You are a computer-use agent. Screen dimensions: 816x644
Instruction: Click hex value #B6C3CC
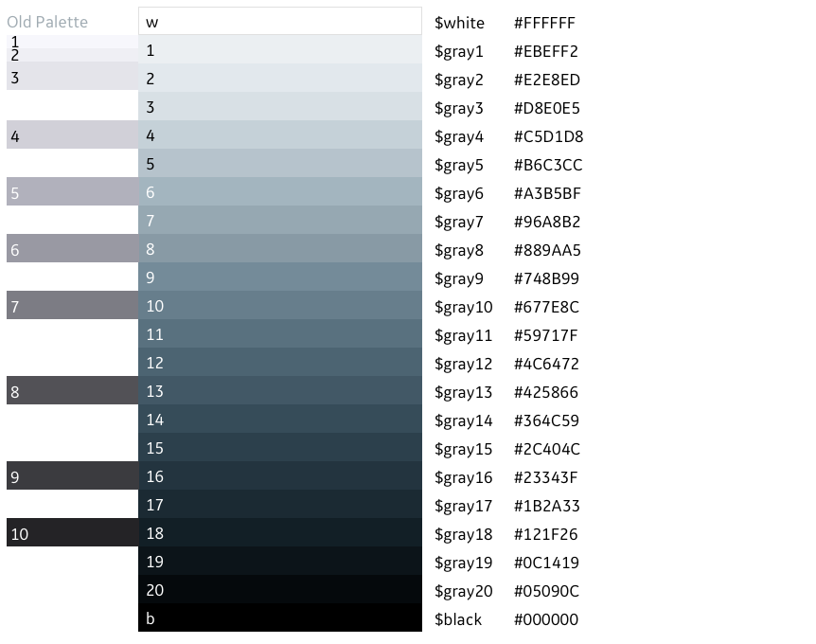click(x=548, y=165)
